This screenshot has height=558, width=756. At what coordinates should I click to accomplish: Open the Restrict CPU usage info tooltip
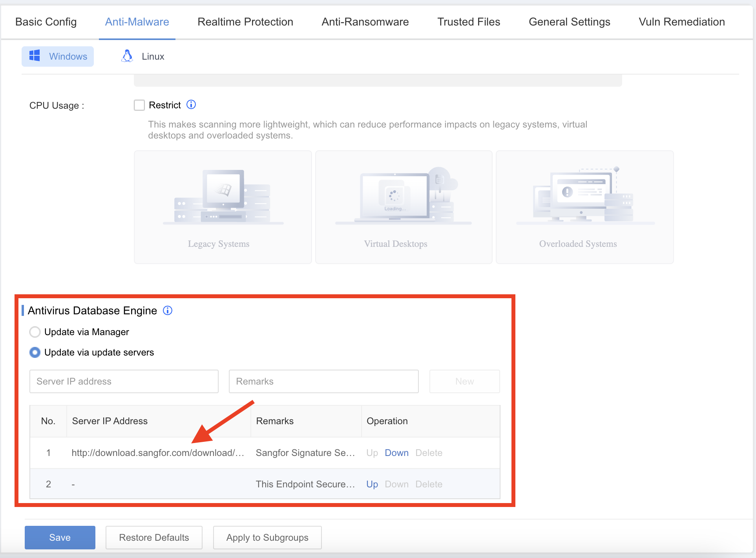191,104
